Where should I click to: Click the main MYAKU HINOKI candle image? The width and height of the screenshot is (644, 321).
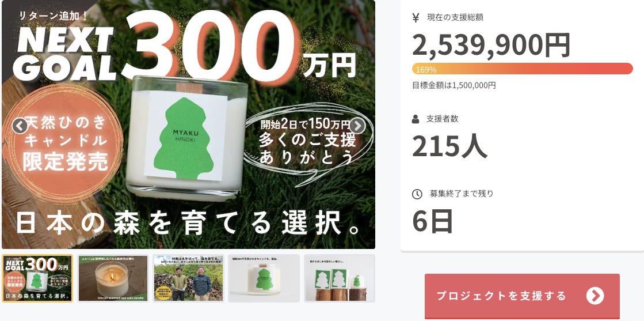point(187,138)
